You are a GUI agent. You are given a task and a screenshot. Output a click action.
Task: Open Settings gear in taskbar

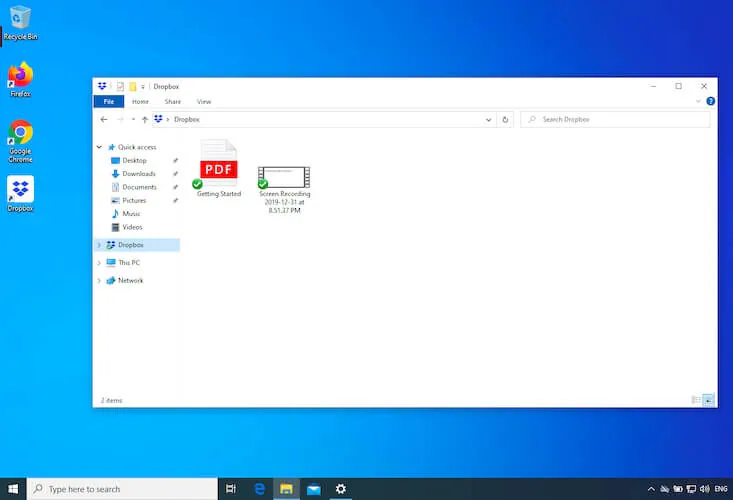click(341, 489)
